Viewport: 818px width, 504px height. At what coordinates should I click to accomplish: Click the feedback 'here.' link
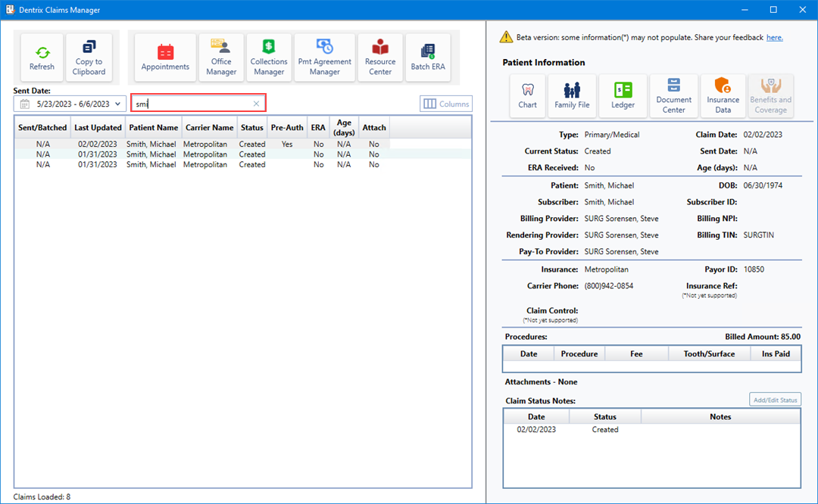pyautogui.click(x=774, y=38)
